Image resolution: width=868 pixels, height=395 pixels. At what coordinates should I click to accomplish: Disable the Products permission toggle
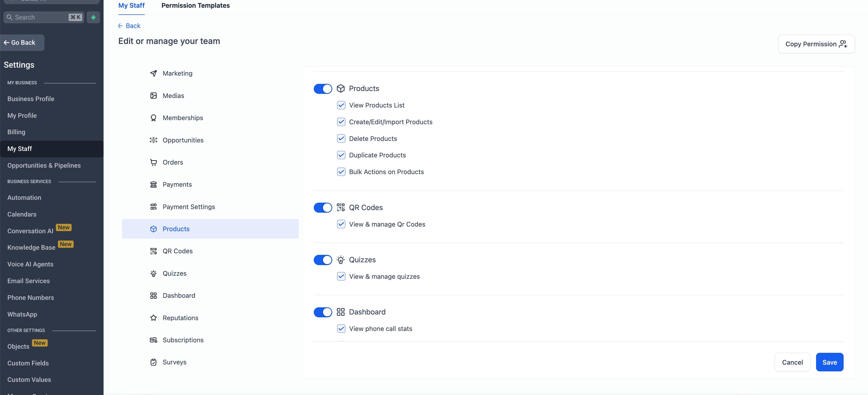[x=322, y=89]
